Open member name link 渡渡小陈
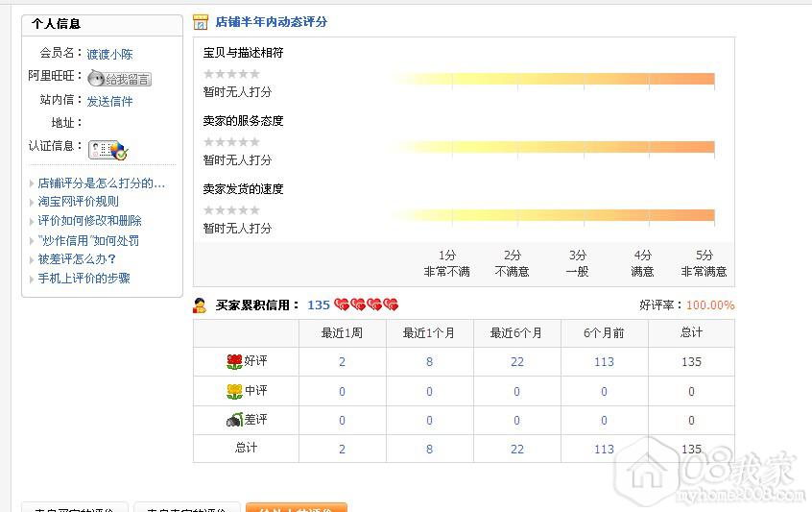This screenshot has height=512, width=812. point(109,55)
